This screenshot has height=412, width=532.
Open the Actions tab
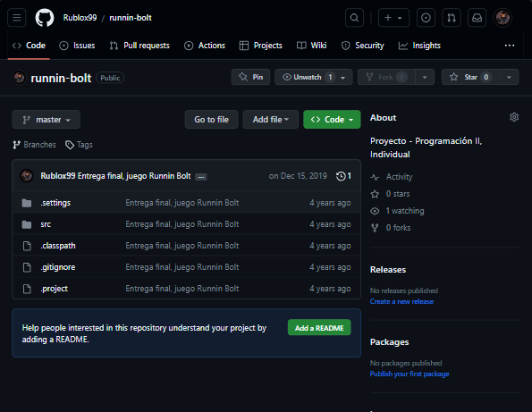[205, 46]
